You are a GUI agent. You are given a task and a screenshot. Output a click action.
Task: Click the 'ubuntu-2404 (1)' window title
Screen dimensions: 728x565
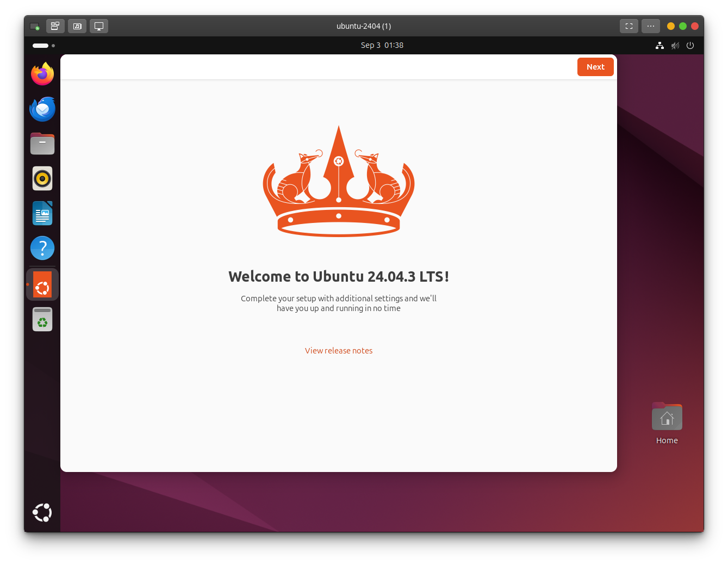click(x=364, y=26)
